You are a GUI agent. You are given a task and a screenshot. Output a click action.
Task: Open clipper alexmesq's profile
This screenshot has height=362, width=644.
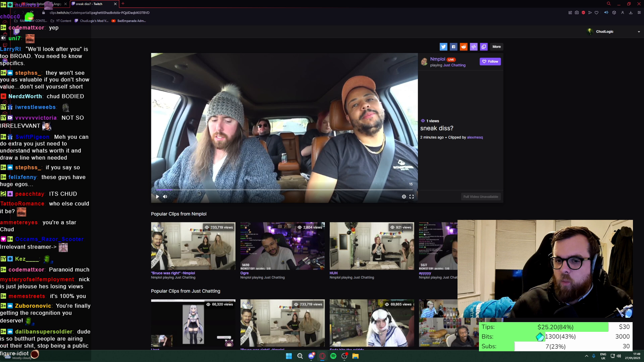pos(475,138)
